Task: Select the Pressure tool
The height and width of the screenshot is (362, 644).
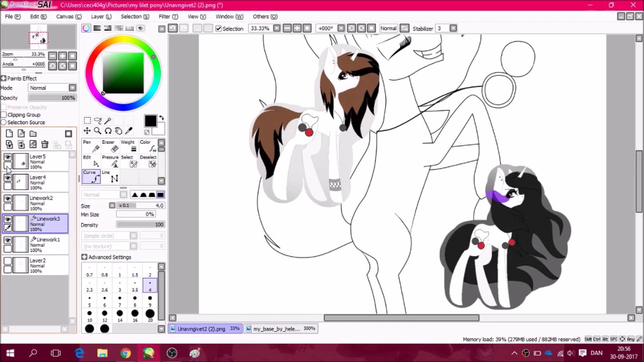Action: [110, 161]
